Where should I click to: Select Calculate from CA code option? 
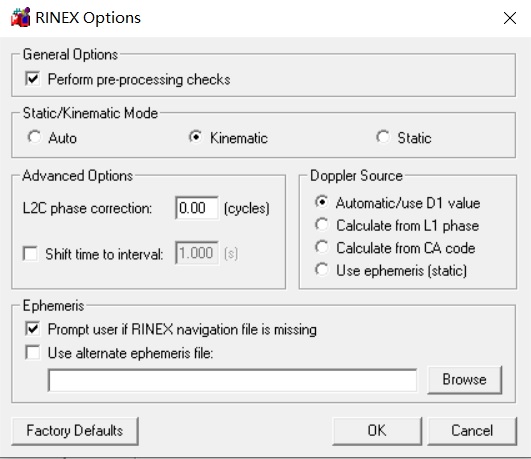point(321,247)
